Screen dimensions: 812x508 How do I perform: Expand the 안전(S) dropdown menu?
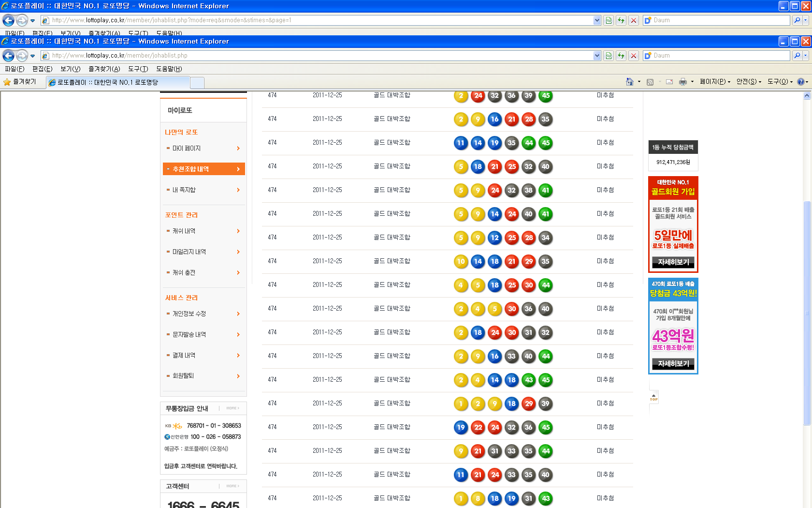pyautogui.click(x=748, y=82)
